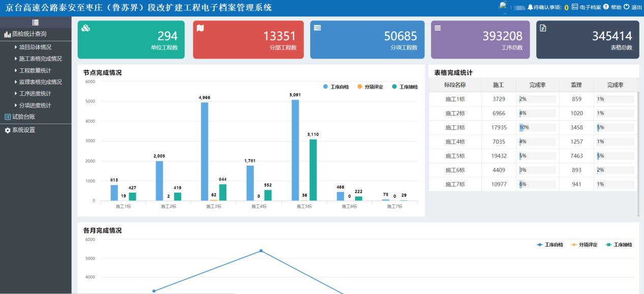Click the gear icon beside 系统设置
The width and height of the screenshot is (644, 294).
tap(8, 130)
